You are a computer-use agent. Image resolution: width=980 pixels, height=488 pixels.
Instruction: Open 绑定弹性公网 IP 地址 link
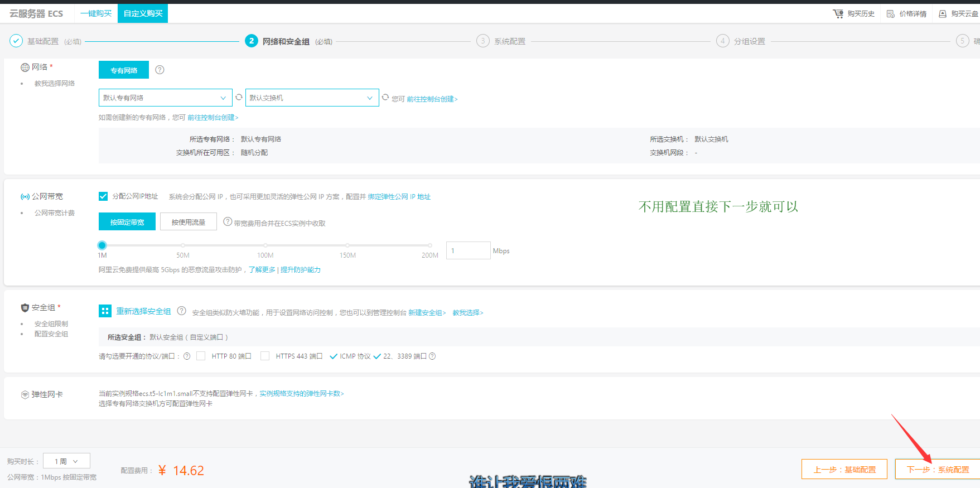click(x=399, y=196)
